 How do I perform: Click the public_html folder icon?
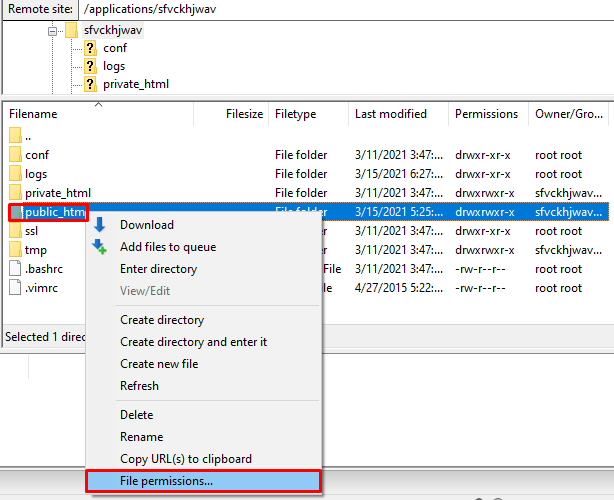16,212
